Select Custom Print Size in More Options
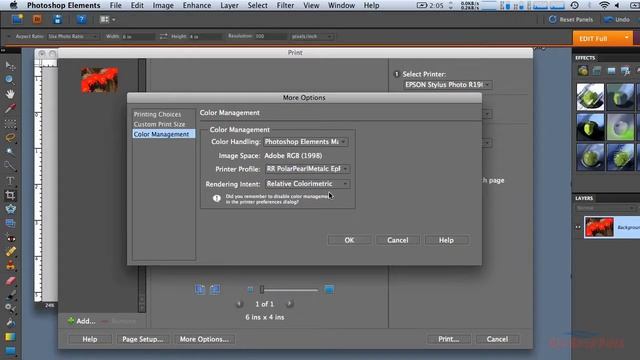 [159, 124]
